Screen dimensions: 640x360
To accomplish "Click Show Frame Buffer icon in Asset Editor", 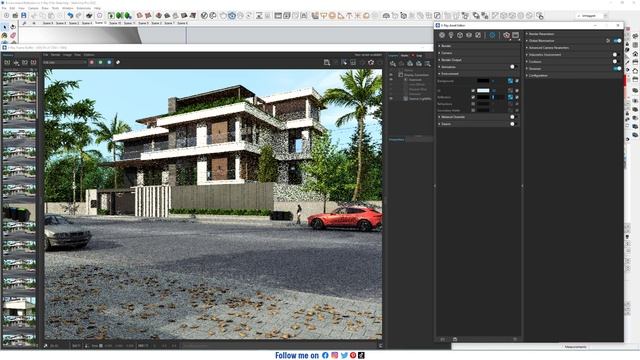I will [516, 36].
